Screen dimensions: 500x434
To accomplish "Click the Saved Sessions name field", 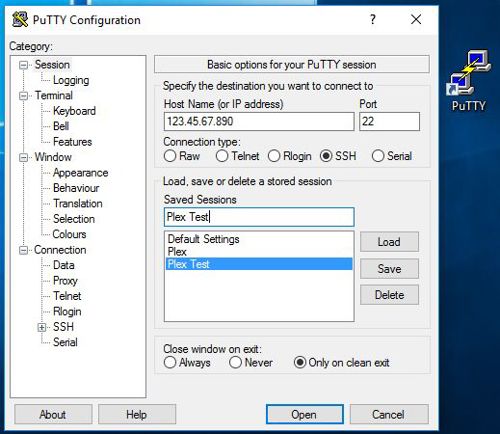I will coord(259,217).
